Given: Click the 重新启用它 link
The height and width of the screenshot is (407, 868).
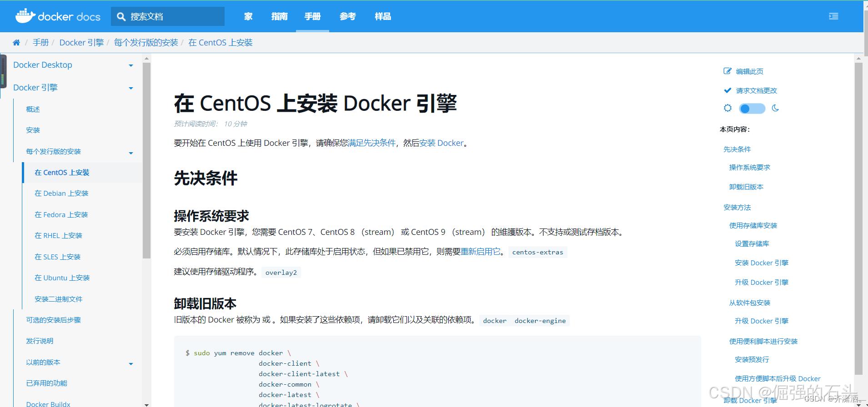Looking at the screenshot, I should (481, 252).
